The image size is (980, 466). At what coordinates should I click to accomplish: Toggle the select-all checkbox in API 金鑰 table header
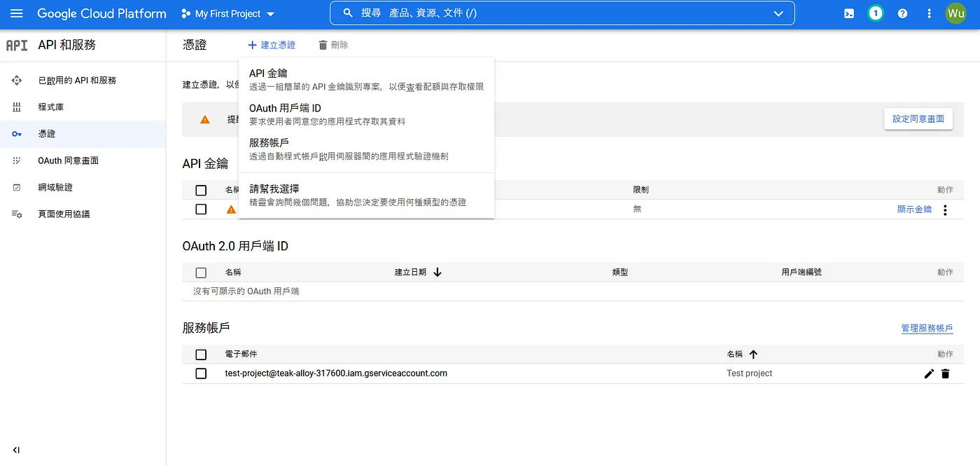(x=201, y=190)
